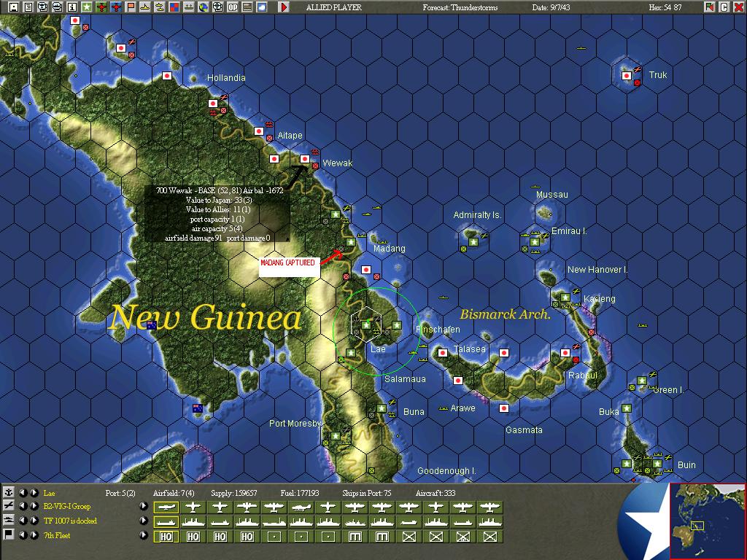Click the 'Ships in Port: 75' readout
Image resolution: width=747 pixels, height=560 pixels.
coord(366,493)
